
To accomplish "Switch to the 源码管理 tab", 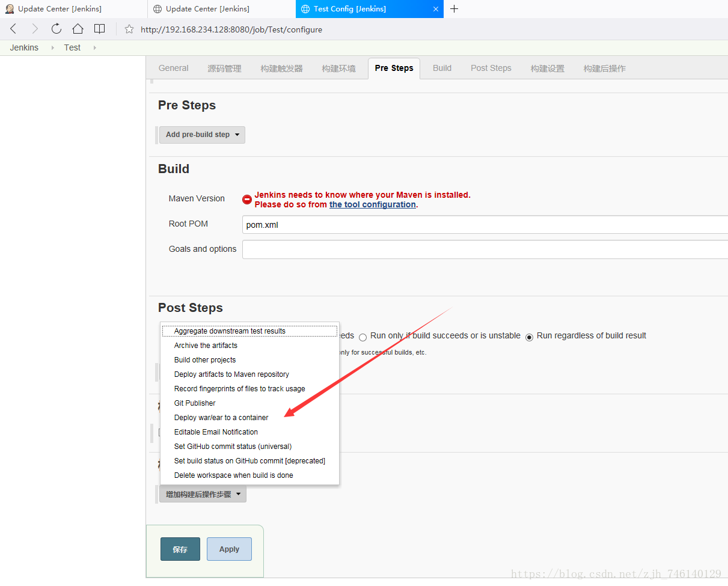I will tap(224, 69).
